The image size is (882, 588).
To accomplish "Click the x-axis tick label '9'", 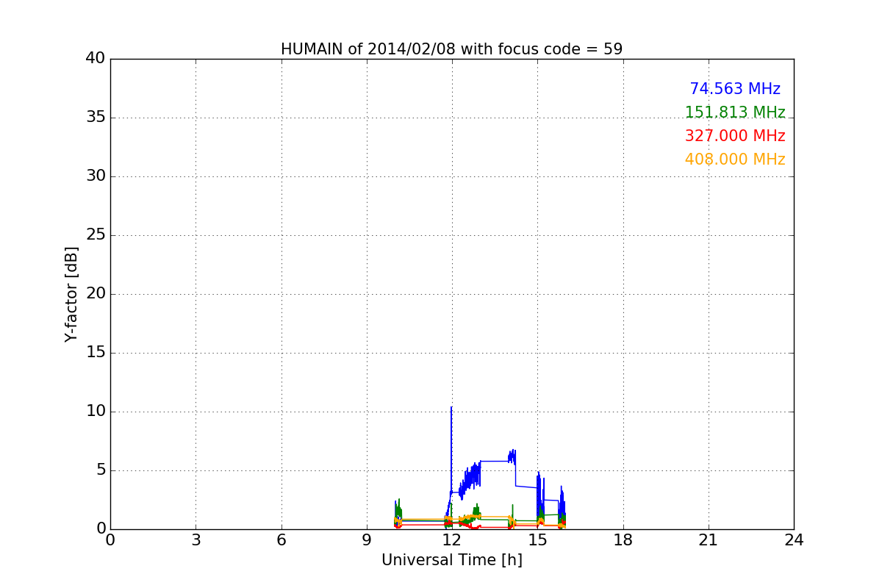I will [x=367, y=539].
